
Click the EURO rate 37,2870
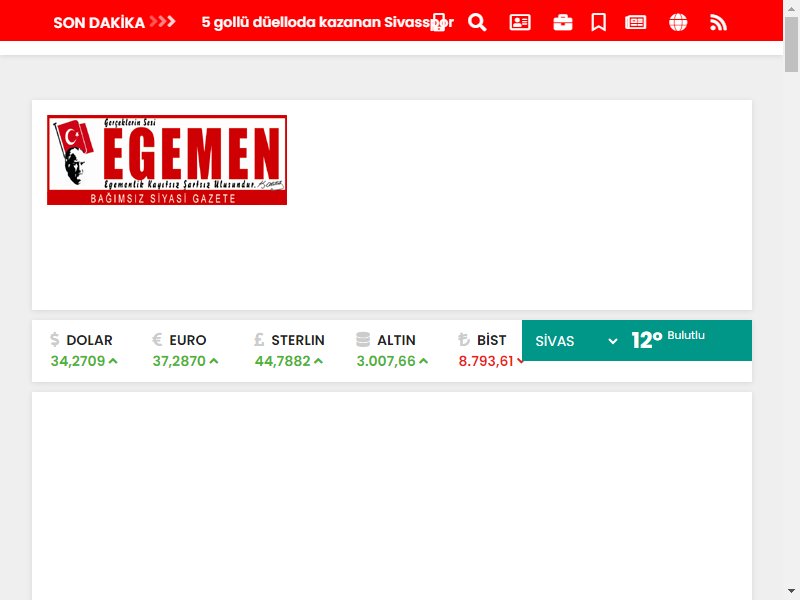179,361
